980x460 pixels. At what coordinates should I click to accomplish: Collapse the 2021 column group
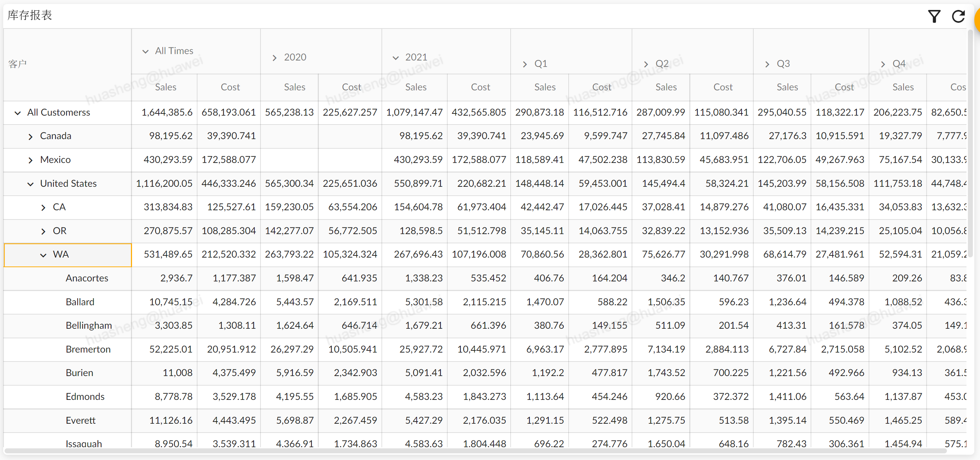pyautogui.click(x=396, y=58)
